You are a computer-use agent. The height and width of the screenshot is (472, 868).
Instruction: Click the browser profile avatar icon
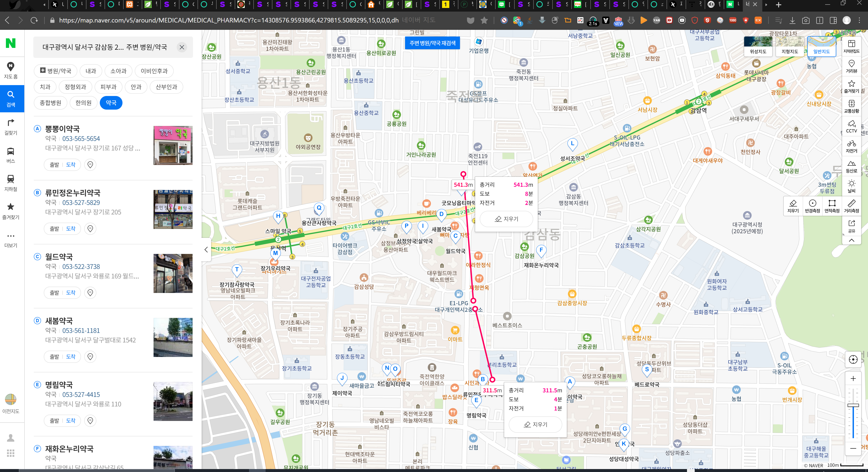(x=847, y=20)
